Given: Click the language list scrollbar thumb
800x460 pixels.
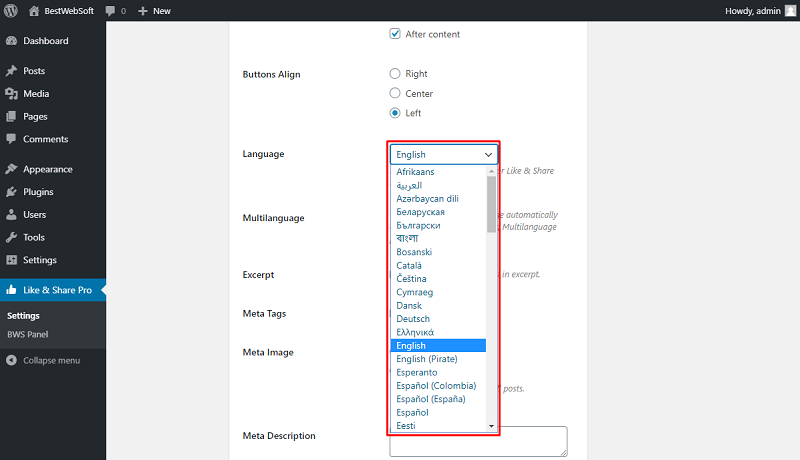Looking at the screenshot, I should coord(491,204).
